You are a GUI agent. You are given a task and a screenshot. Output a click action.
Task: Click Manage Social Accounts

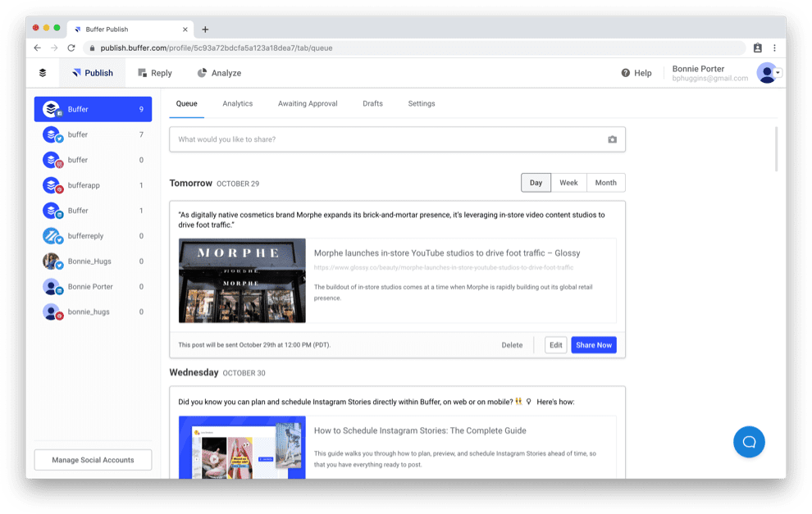tap(93, 459)
